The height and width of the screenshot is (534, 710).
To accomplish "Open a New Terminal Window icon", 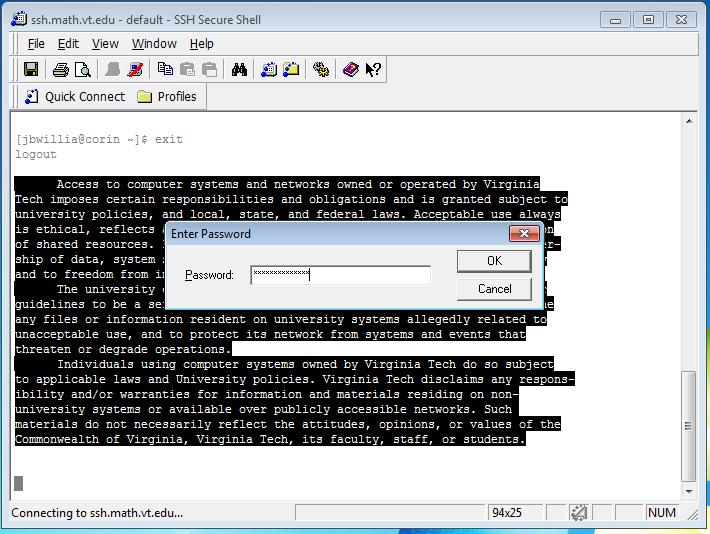I will (269, 69).
